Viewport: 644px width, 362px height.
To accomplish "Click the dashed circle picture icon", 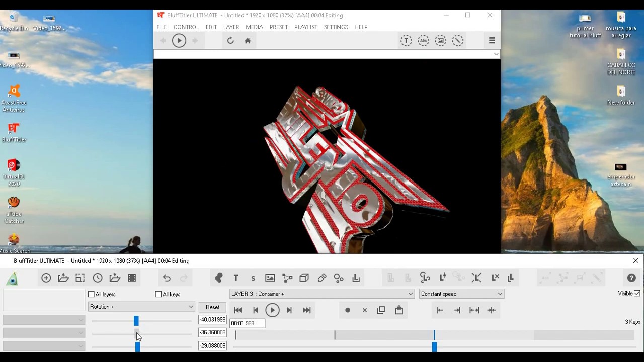I will point(441,41).
